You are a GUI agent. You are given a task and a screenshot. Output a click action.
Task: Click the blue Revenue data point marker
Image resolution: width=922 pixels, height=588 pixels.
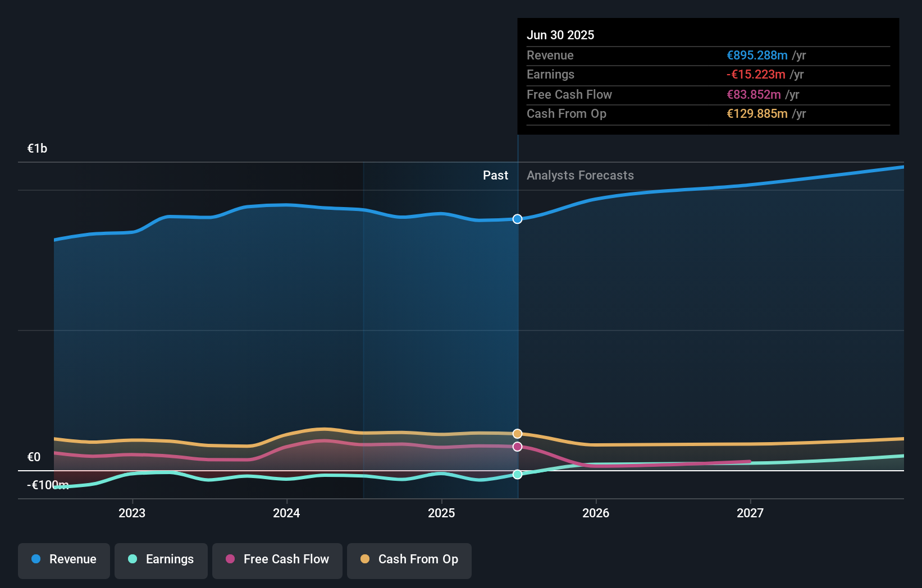(x=517, y=219)
